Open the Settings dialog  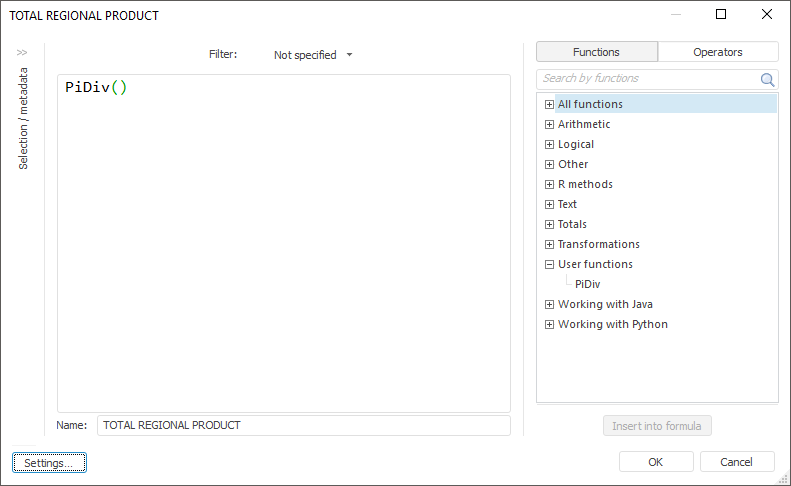[x=49, y=462]
